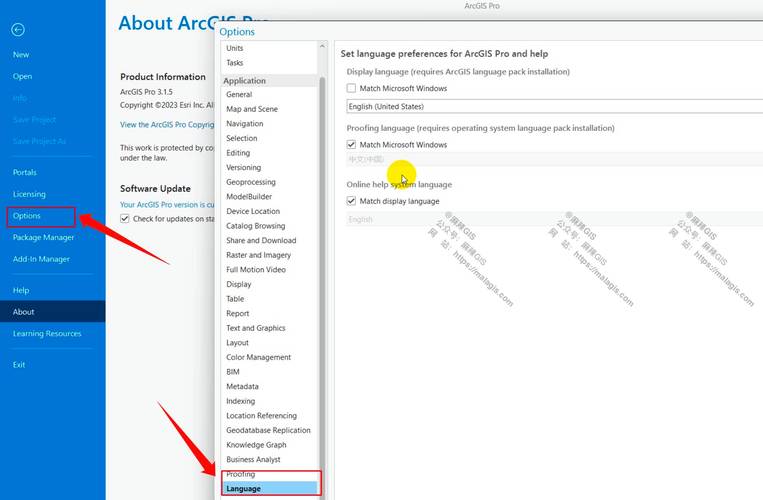Uncheck proofing language Match Microsoft Windows
The image size is (763, 500).
click(351, 145)
